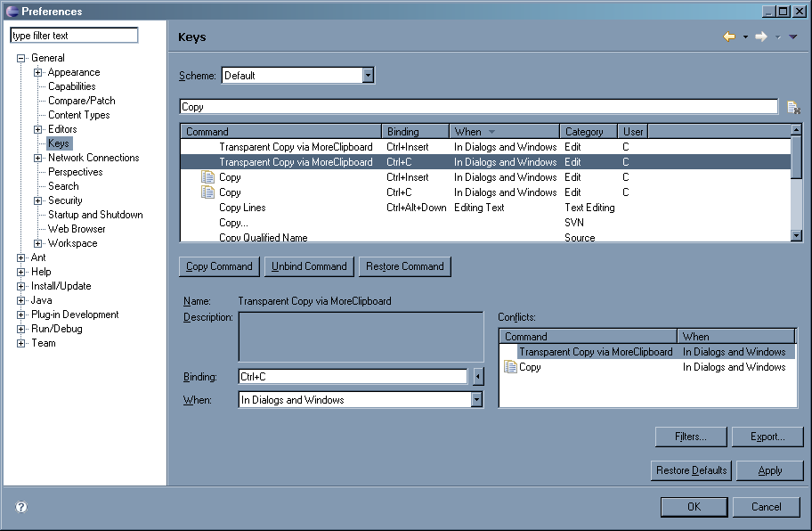Click the Restore Defaults button
This screenshot has width=812, height=531.
pyautogui.click(x=692, y=470)
